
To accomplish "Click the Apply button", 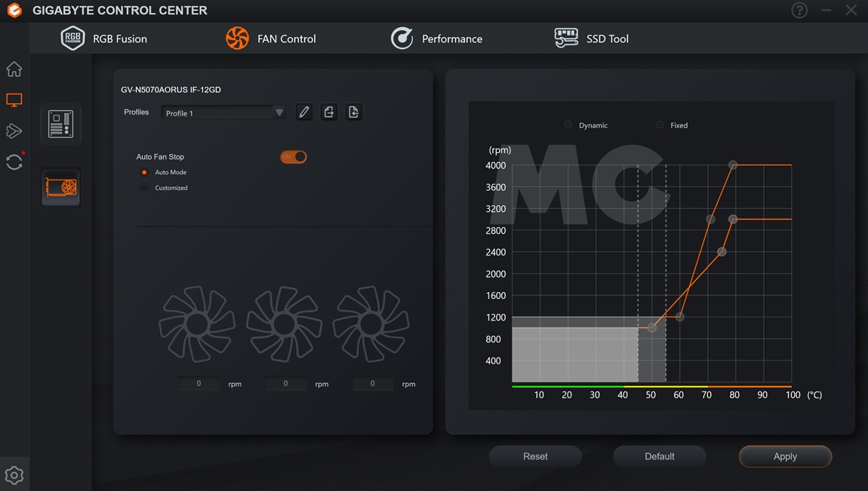I will coord(785,456).
